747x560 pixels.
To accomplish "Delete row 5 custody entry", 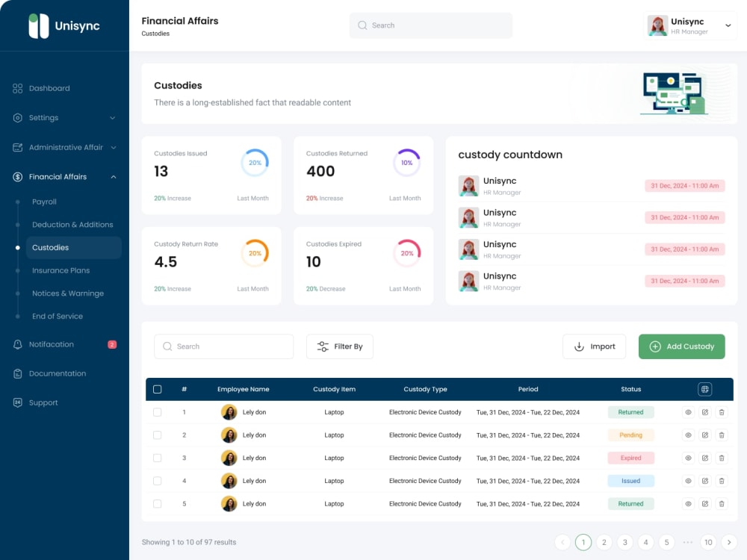I will 722,504.
